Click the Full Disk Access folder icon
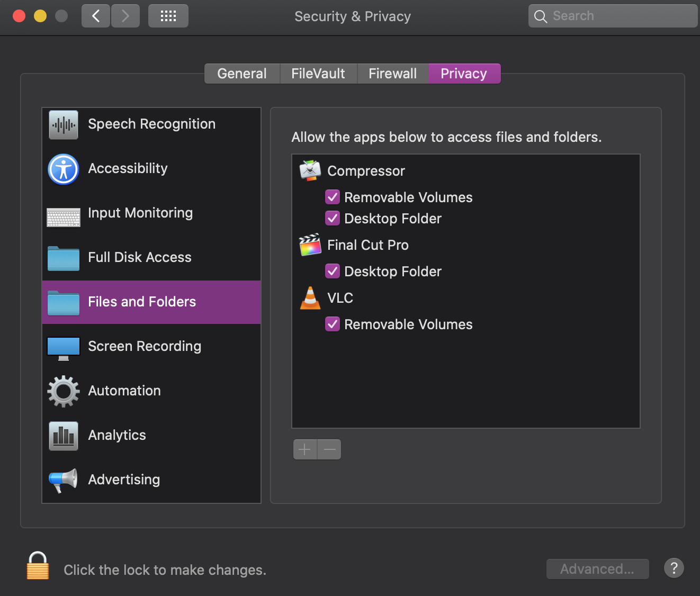The height and width of the screenshot is (596, 700). click(64, 258)
